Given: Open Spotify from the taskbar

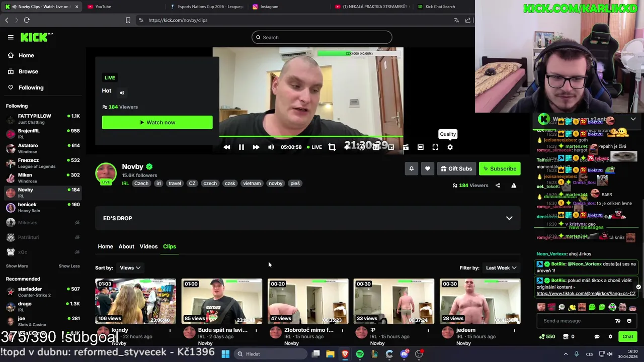Looking at the screenshot, I should pyautogui.click(x=360, y=354).
